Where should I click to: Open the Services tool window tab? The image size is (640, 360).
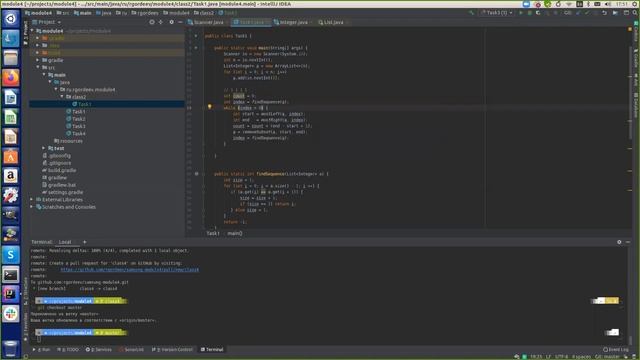pos(99,349)
